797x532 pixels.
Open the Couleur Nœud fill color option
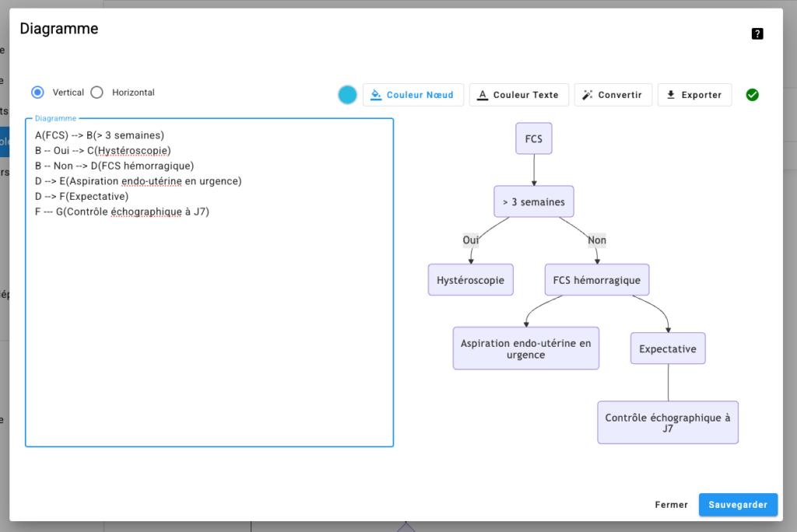click(x=413, y=95)
